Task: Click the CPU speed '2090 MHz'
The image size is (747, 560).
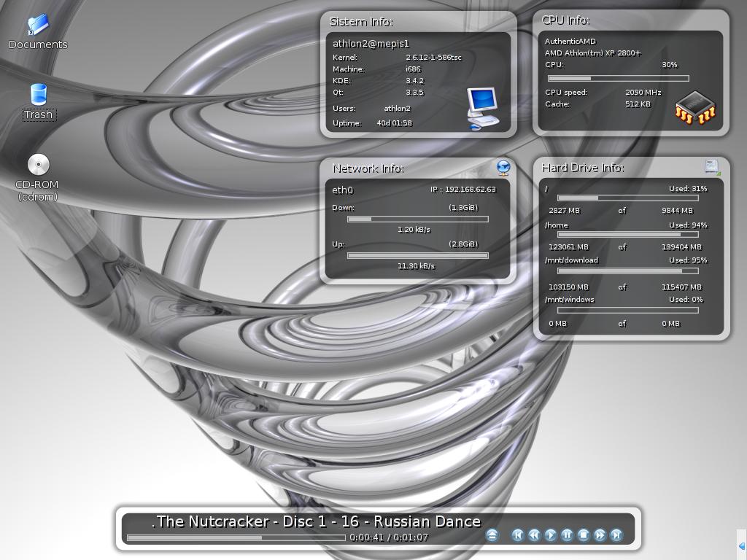Action: pyautogui.click(x=643, y=93)
